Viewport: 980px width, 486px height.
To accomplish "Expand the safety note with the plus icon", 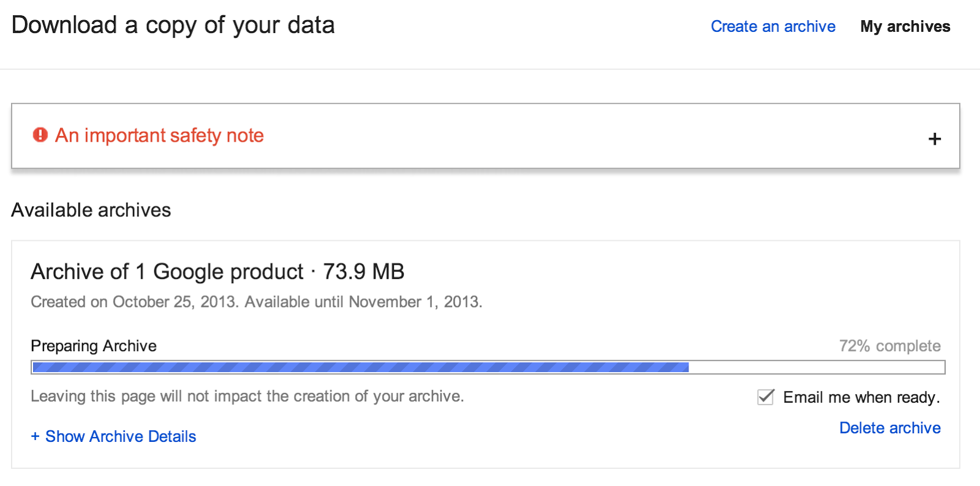I will [x=934, y=139].
